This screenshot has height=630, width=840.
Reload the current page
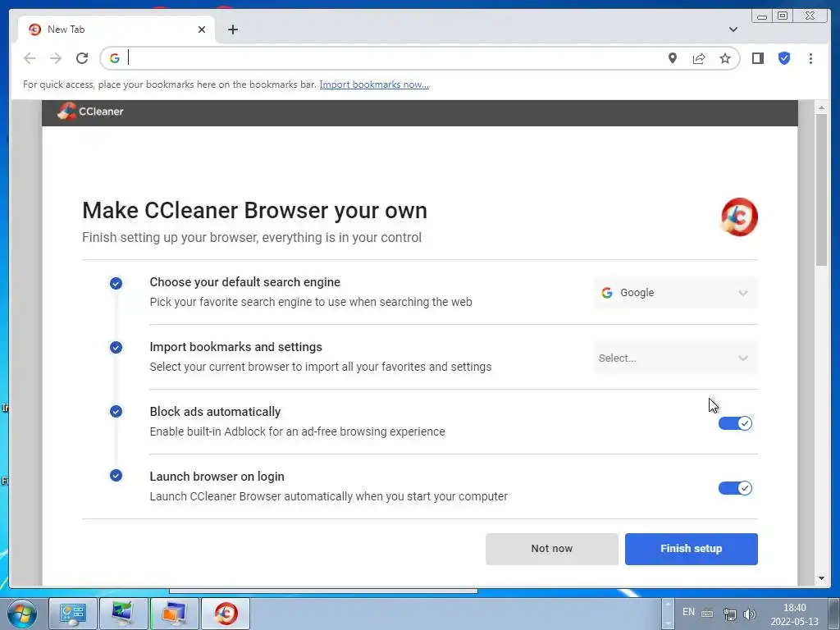point(82,58)
